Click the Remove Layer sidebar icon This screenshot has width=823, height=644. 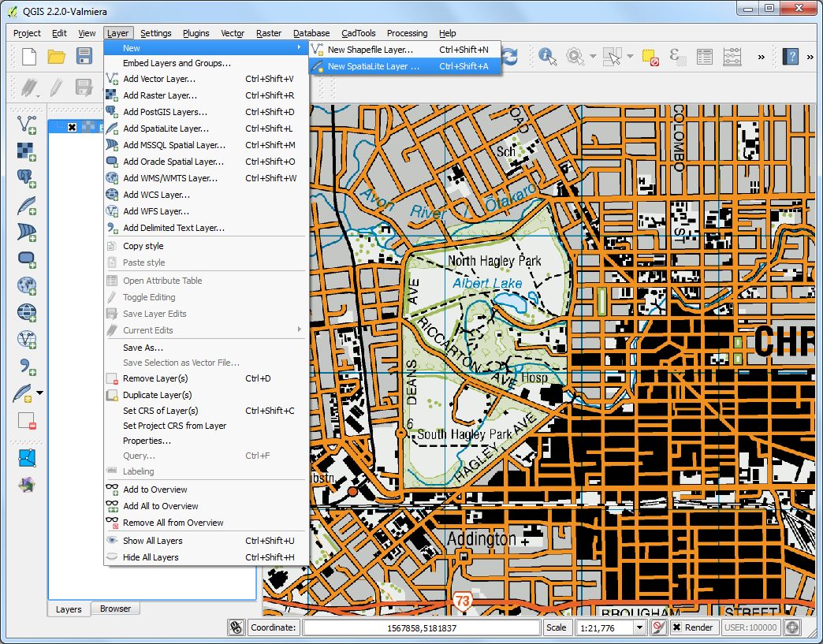[x=27, y=420]
